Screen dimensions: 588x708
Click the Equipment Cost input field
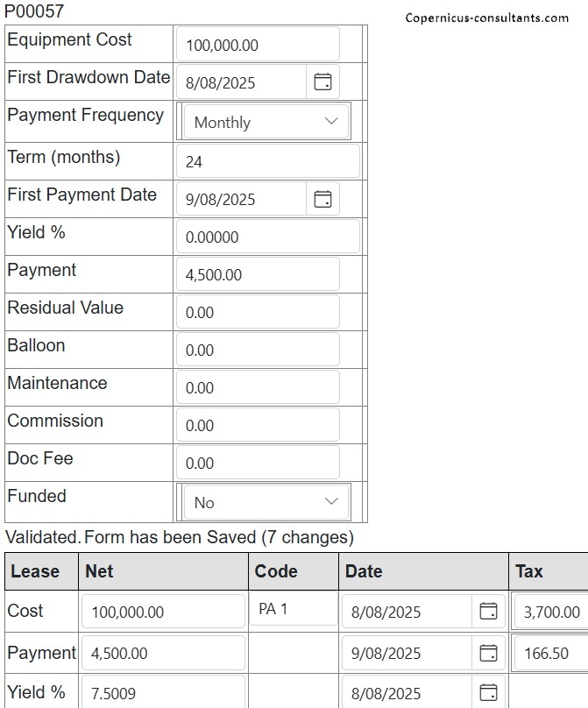pyautogui.click(x=258, y=45)
